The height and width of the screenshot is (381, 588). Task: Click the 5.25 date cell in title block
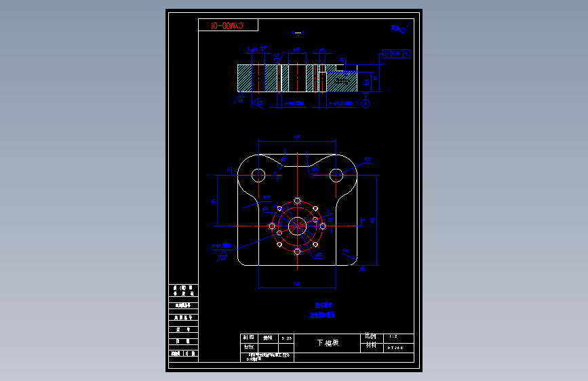(286, 338)
